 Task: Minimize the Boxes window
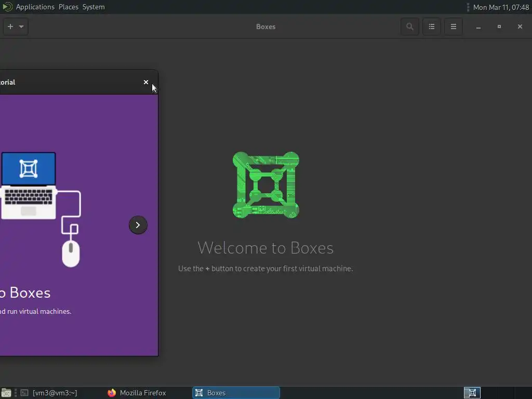pyautogui.click(x=478, y=27)
